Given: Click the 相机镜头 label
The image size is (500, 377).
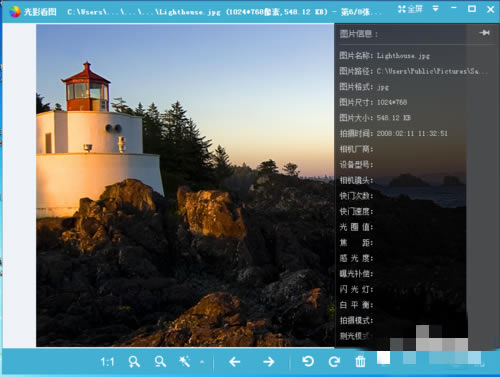Looking at the screenshot, I should [356, 180].
